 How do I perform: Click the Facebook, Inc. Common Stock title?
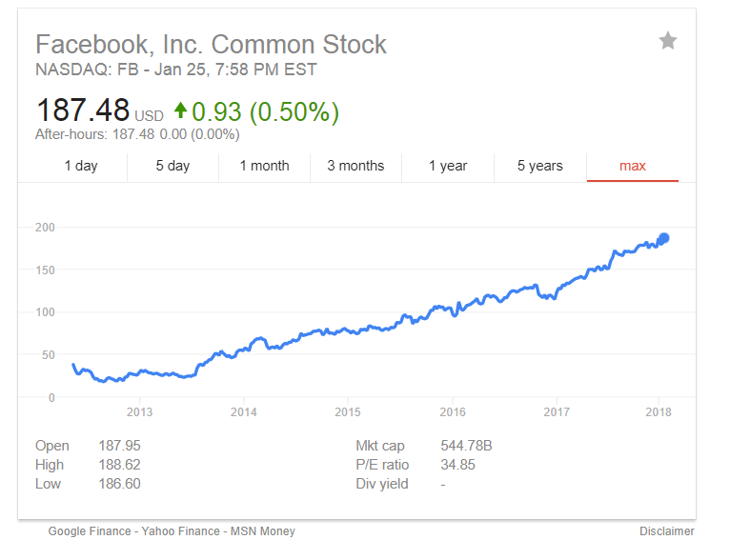click(211, 45)
